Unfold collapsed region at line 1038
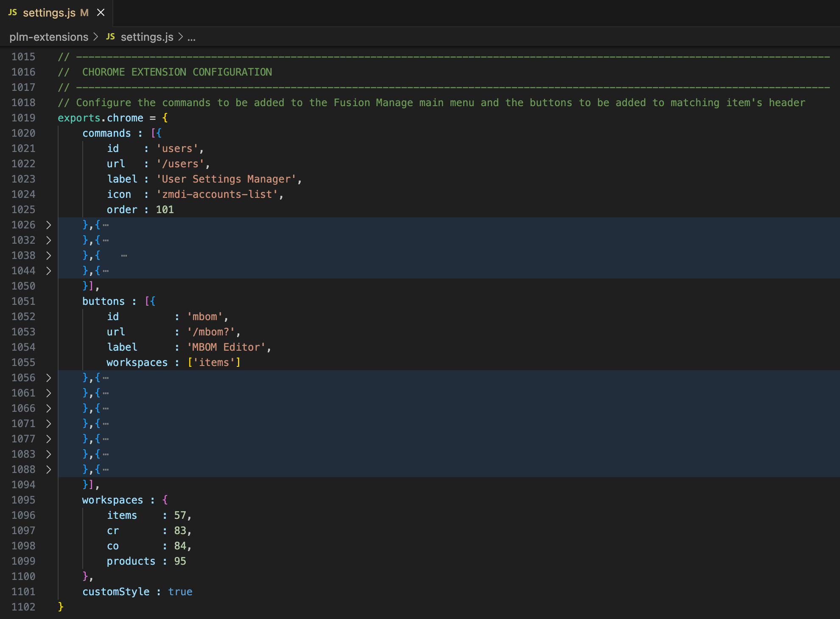The image size is (840, 619). click(48, 256)
